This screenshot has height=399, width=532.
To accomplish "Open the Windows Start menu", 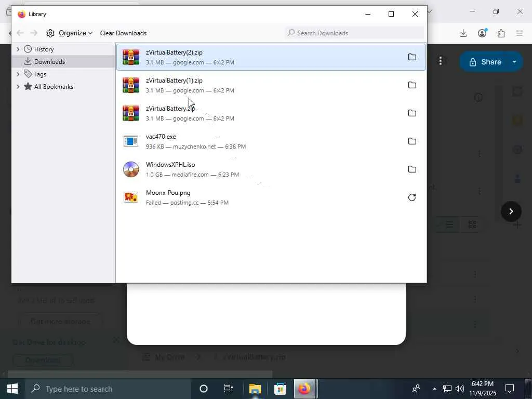I will point(12,389).
